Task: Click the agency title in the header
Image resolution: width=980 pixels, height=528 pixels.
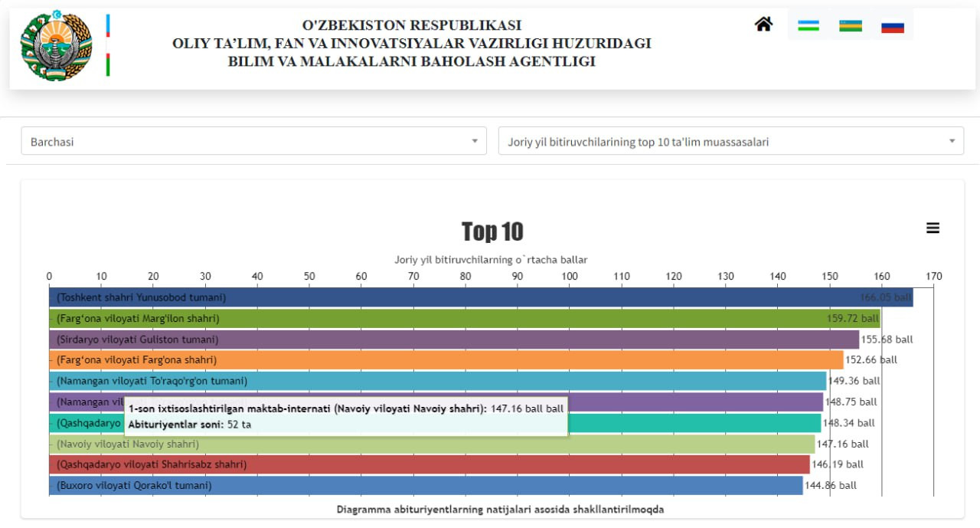Action: pyautogui.click(x=411, y=44)
